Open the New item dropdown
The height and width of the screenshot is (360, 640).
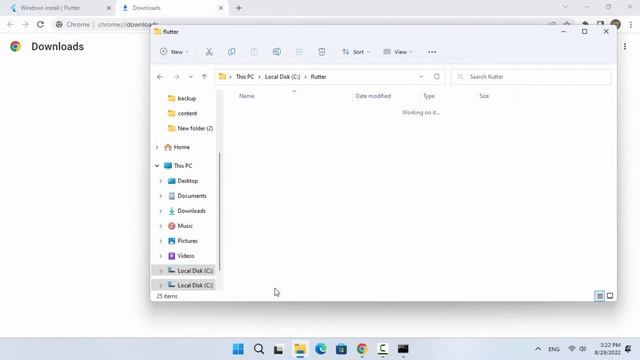[x=174, y=52]
